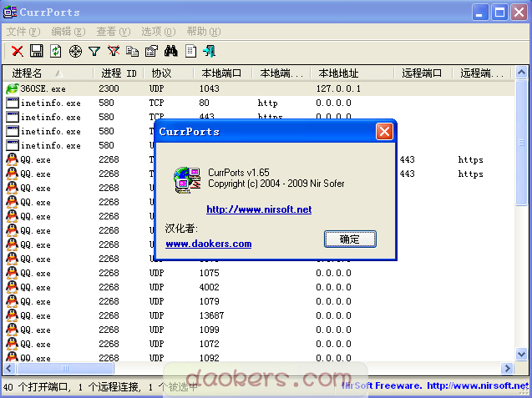Click the vertical scrollbar thumb

point(521,143)
